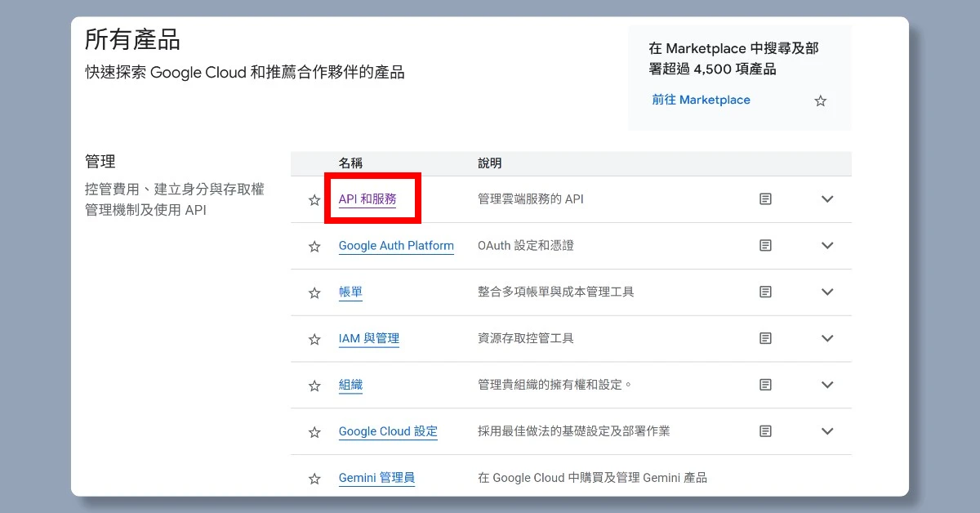Screen dimensions: 980x513
Task: Open the IAM 與管理 link
Action: pos(369,338)
